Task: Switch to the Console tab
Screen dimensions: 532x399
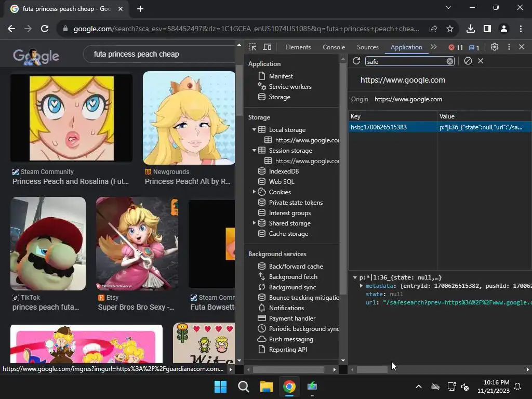Action: pyautogui.click(x=334, y=47)
